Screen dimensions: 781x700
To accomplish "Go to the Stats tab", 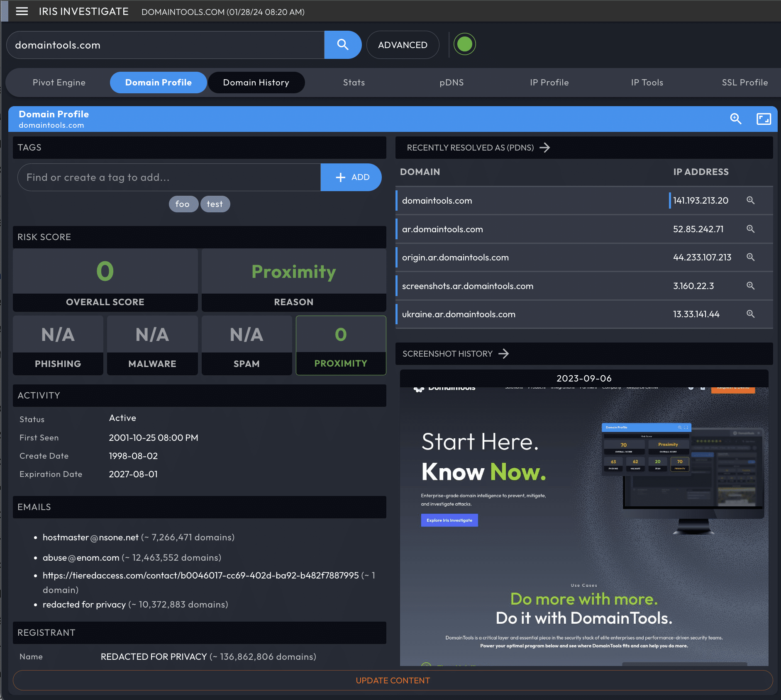I will point(354,83).
